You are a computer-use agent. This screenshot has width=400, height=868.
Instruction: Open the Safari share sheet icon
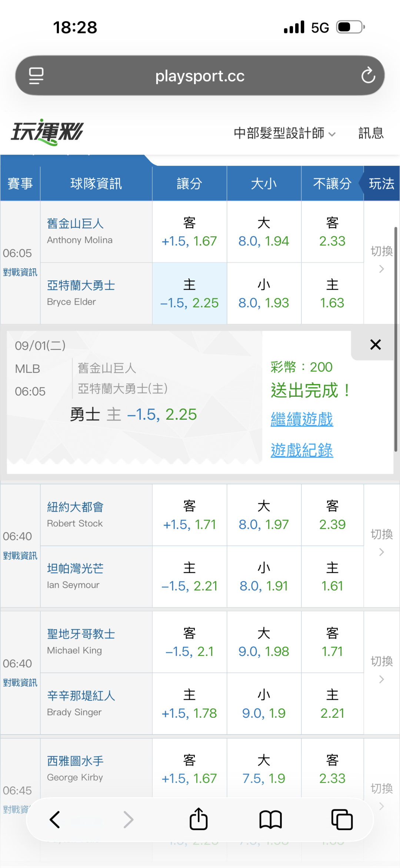point(199,819)
